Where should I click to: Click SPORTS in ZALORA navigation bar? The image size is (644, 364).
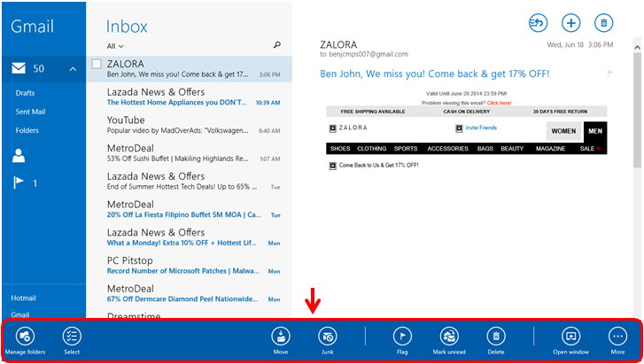point(406,149)
